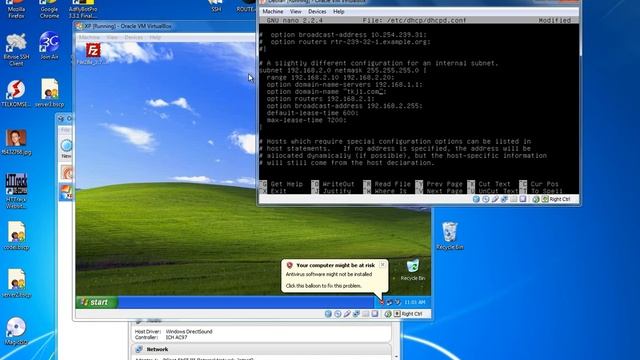640x360 pixels.
Task: Click 'subnet 192.168.2.0 netmask' line in nano
Action: (343, 70)
